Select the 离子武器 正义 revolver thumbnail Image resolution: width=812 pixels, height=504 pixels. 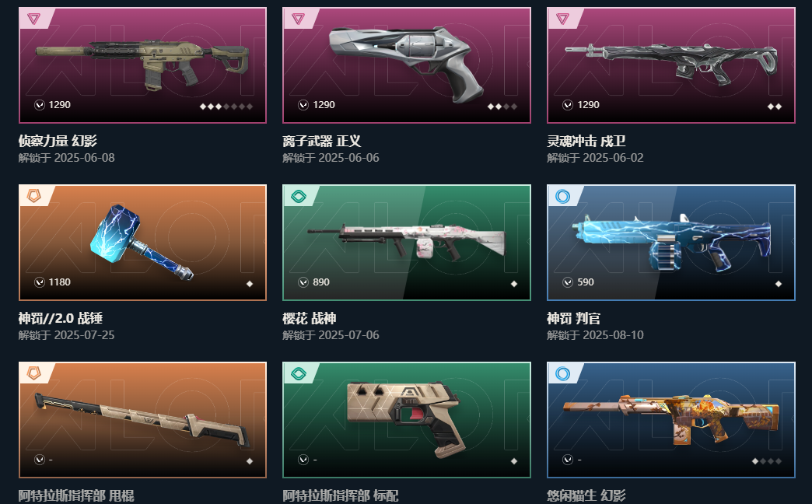click(x=407, y=65)
